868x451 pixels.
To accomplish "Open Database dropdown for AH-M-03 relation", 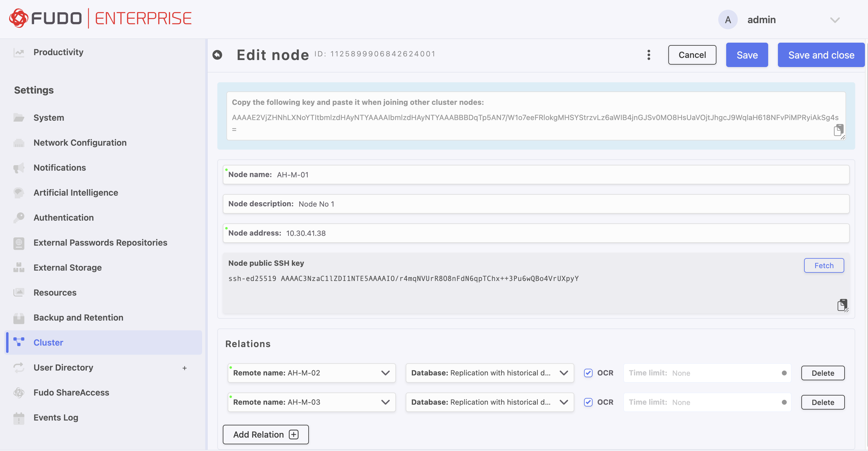I will (563, 402).
